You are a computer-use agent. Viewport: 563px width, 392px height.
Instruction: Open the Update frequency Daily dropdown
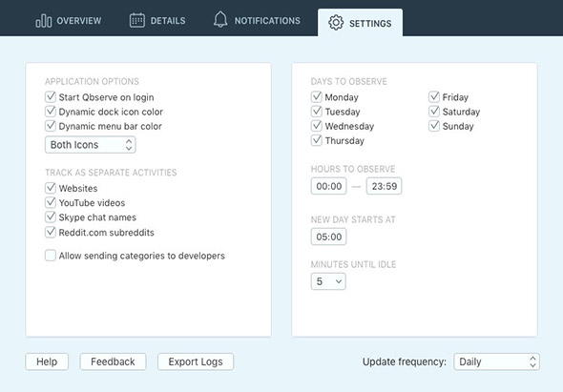pyautogui.click(x=496, y=361)
